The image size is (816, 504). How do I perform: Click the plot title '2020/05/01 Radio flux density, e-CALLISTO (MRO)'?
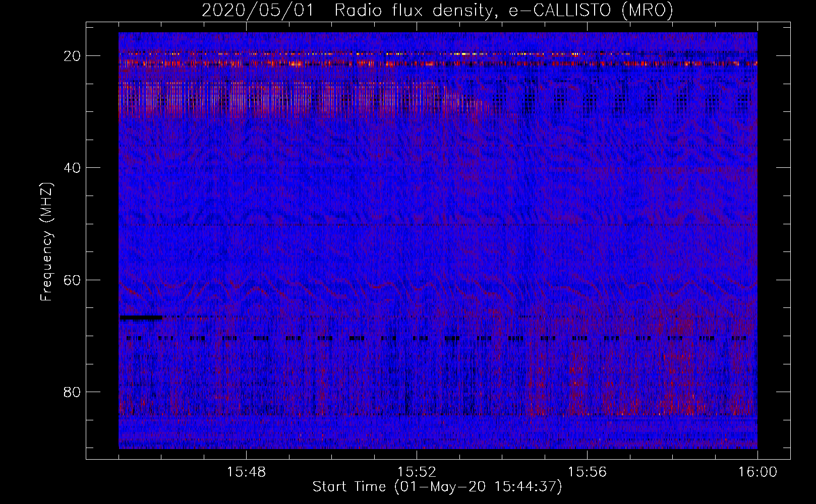coord(437,10)
